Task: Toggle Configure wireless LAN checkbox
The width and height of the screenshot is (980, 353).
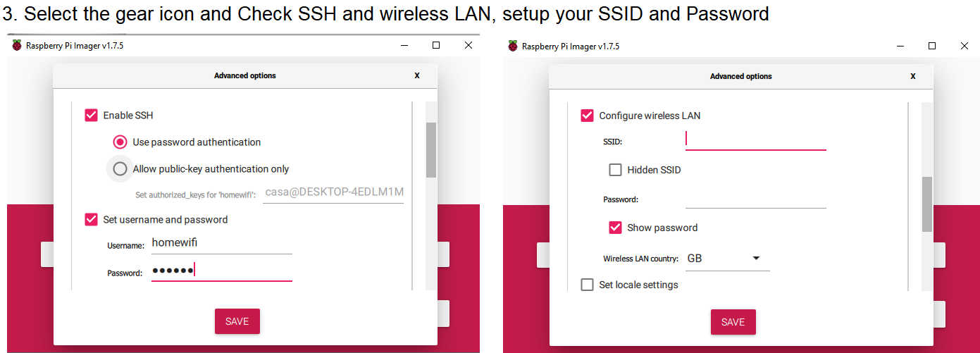Action: tap(587, 116)
